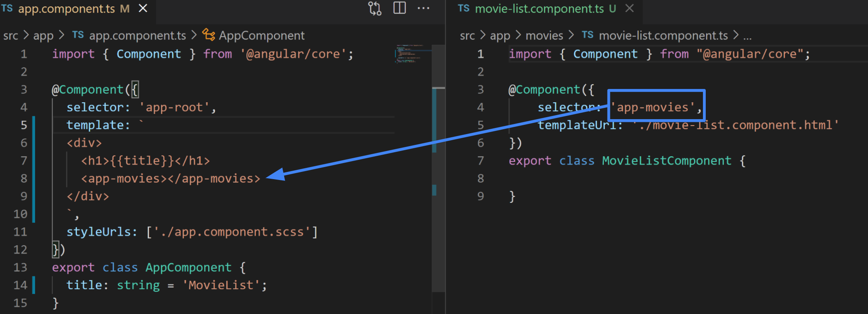Click movie-list.component.ts breadcrumb in right editor
Viewport: 868px width, 314px height.
(663, 36)
